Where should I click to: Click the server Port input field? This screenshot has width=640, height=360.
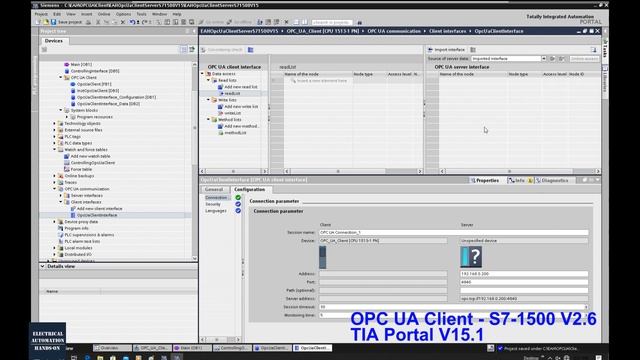[x=524, y=282]
